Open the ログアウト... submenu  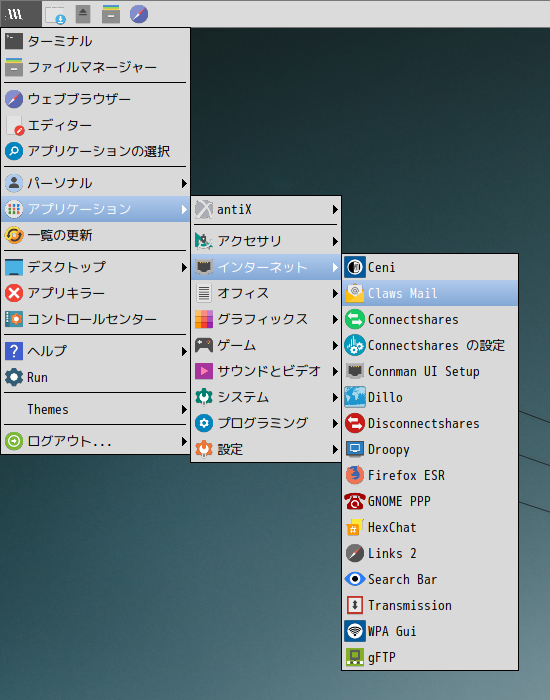(96, 441)
